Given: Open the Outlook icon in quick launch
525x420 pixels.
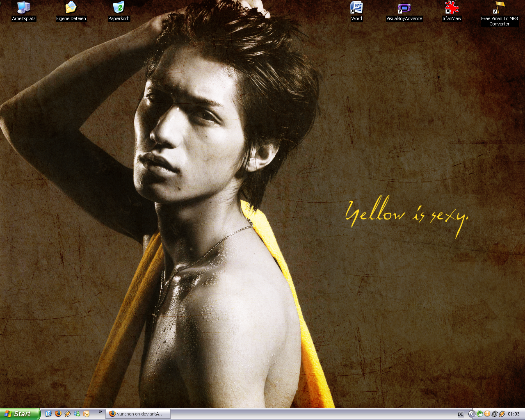Looking at the screenshot, I should tap(86, 414).
